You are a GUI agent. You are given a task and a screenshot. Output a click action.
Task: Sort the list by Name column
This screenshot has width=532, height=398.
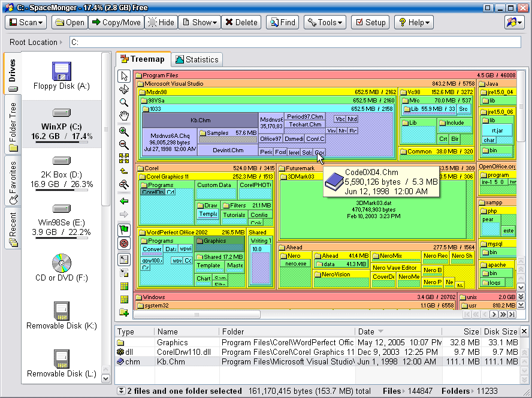[x=186, y=332]
